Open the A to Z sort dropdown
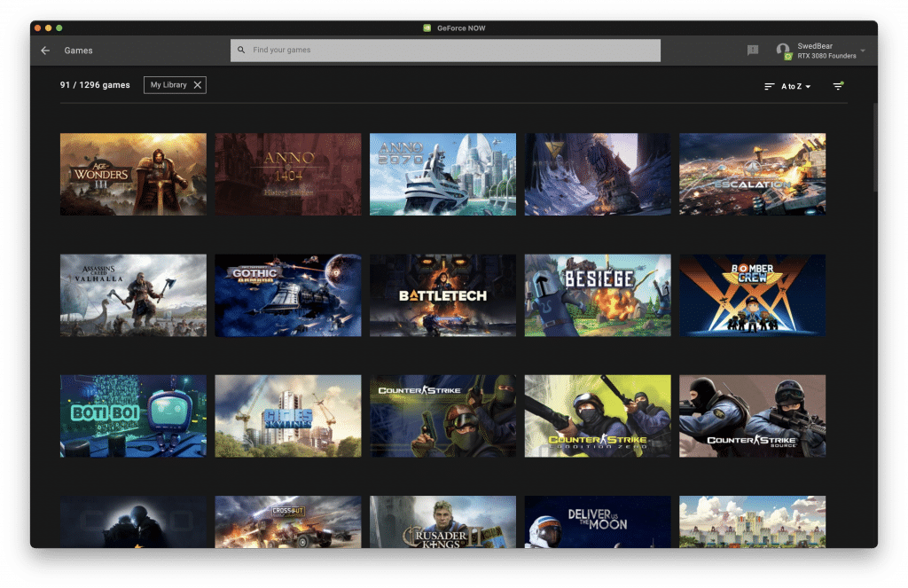The width and height of the screenshot is (908, 588). (x=787, y=86)
